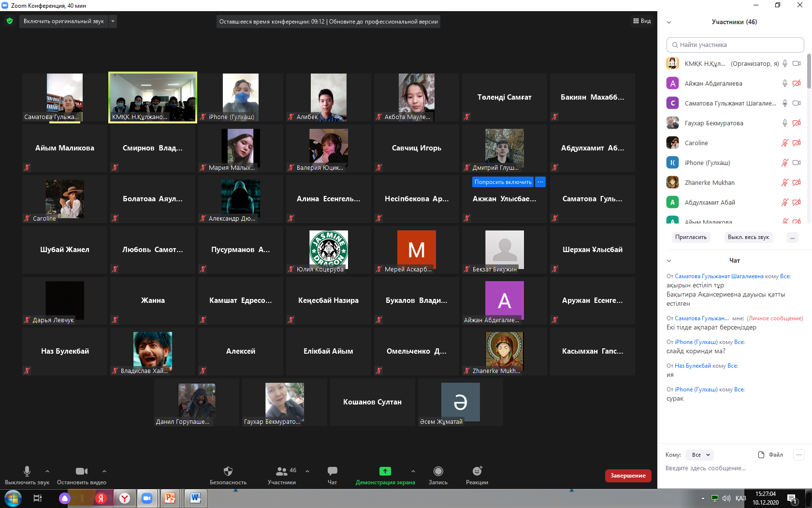Screen dimensions: 812x508
Task: Open the chat more options ellipsis menu
Action: [x=799, y=455]
